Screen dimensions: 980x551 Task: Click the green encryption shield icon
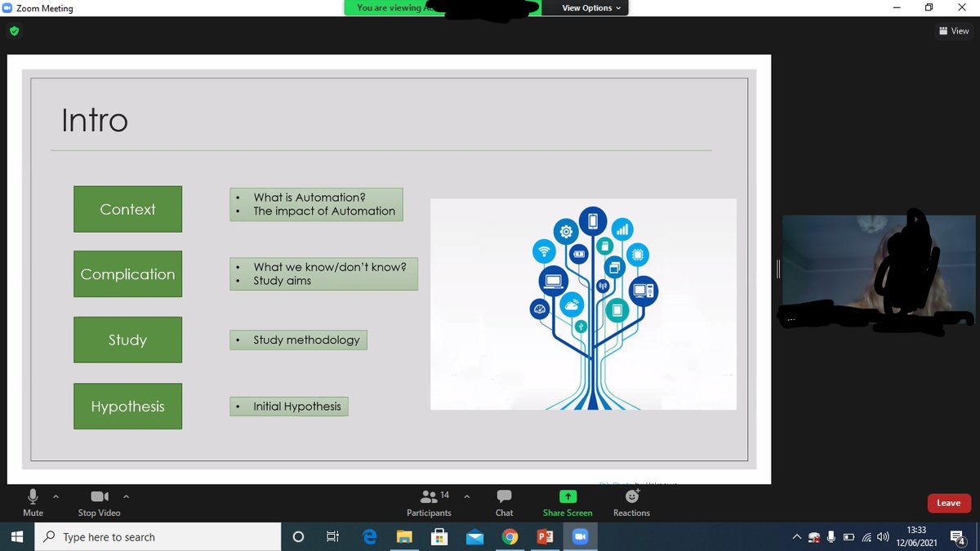14,31
